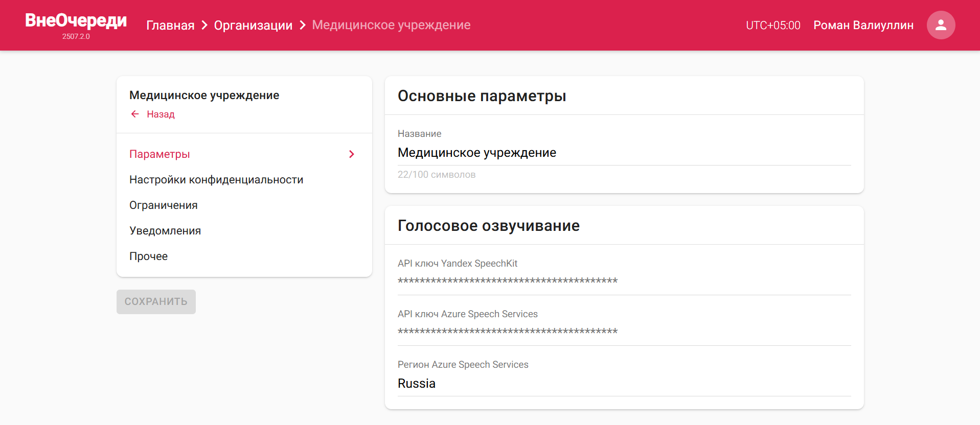
Task: Click Медицинское учреждение breadcrumb item
Action: 391,25
